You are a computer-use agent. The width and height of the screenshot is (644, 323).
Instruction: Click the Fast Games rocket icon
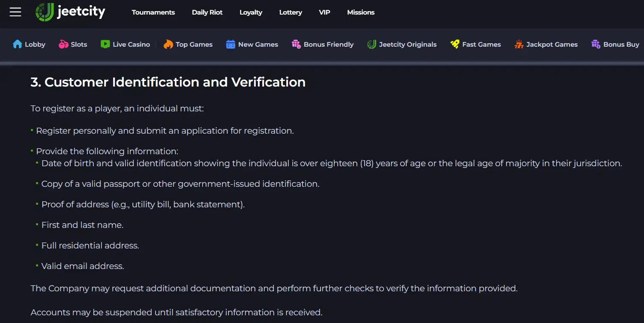(x=455, y=44)
